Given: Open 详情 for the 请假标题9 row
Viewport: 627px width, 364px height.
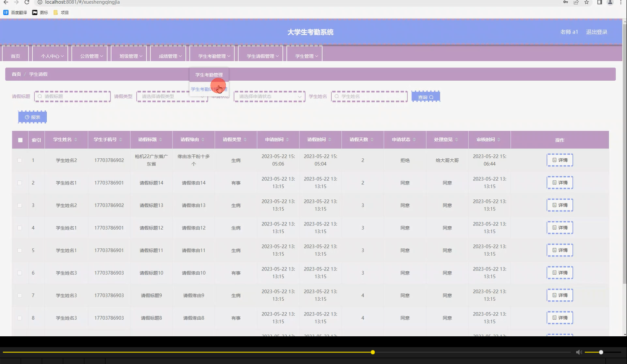Looking at the screenshot, I should 560,295.
